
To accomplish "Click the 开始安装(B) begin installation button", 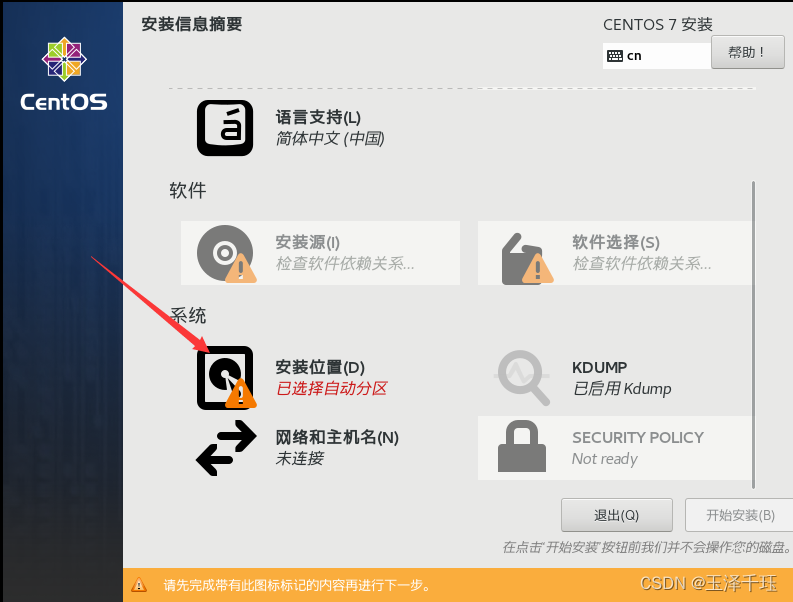I will (739, 515).
